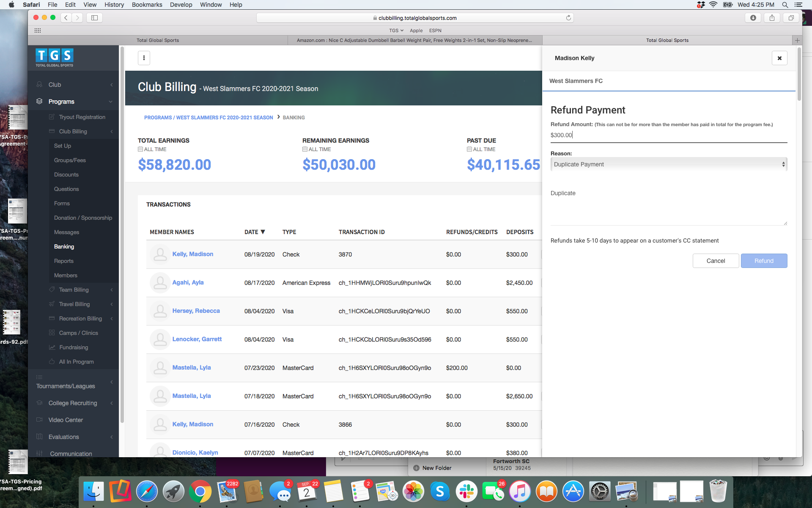Viewport: 812px width, 508px height.
Task: Open the Video Center sidebar item
Action: click(66, 420)
